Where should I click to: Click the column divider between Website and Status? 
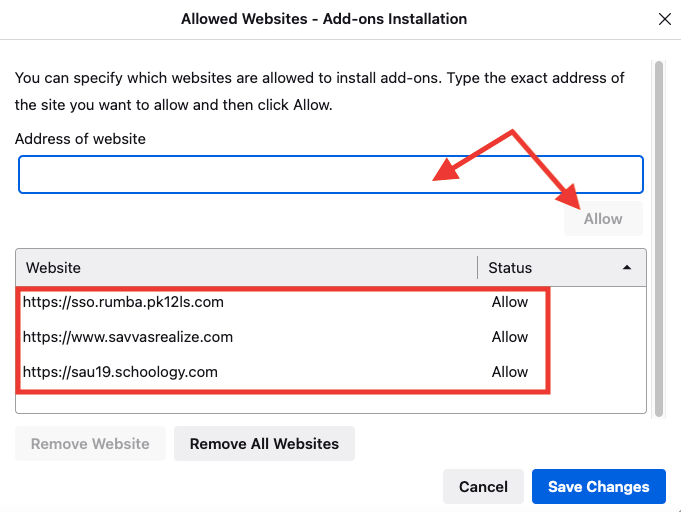click(478, 268)
